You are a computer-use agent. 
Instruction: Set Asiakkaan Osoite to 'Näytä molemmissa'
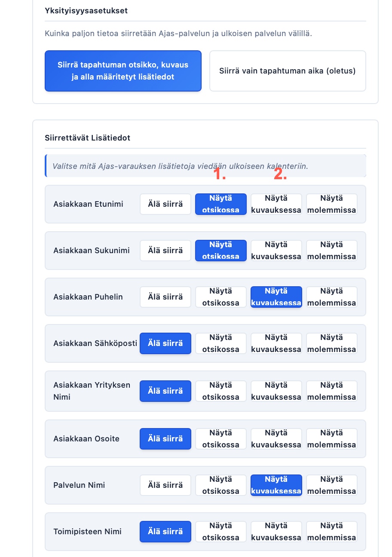pyautogui.click(x=331, y=439)
